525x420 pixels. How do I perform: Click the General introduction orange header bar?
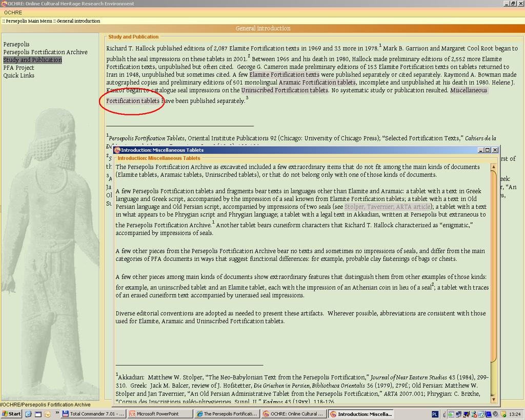pyautogui.click(x=263, y=29)
